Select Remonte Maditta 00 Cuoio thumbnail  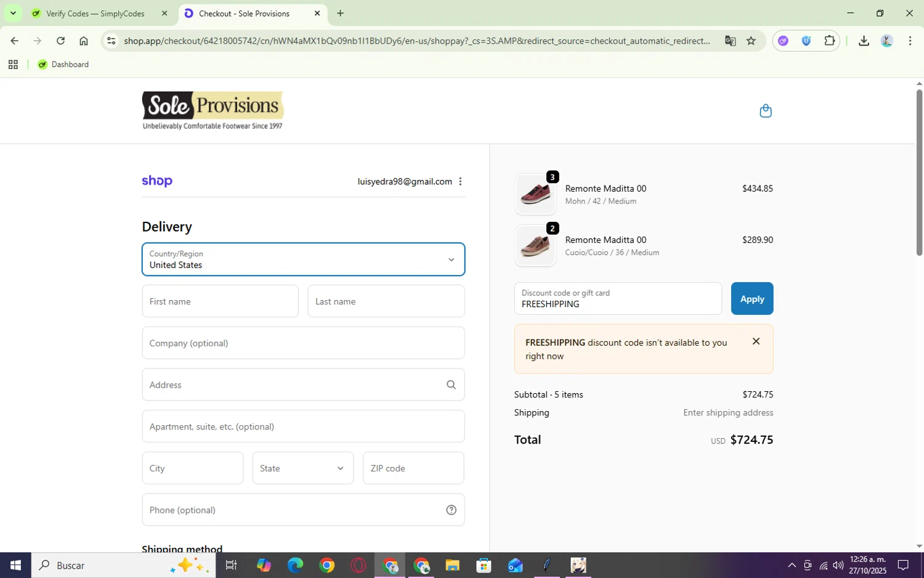click(x=535, y=245)
